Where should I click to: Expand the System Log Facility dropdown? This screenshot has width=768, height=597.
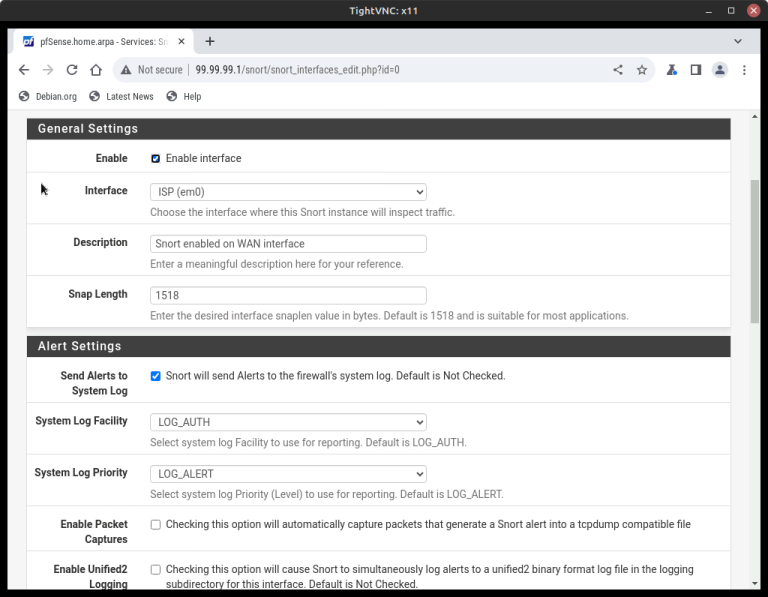(288, 422)
